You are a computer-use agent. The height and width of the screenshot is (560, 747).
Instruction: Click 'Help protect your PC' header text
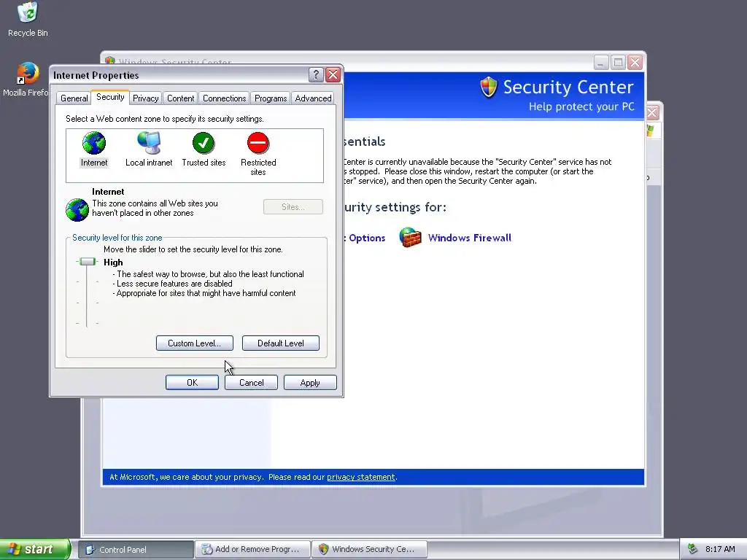[x=581, y=106]
